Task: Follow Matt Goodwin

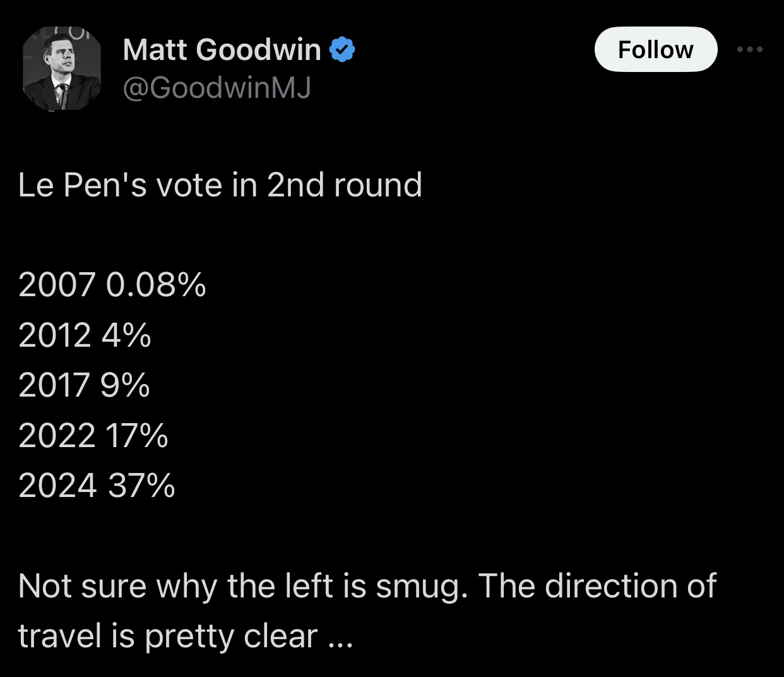Action: tap(655, 49)
